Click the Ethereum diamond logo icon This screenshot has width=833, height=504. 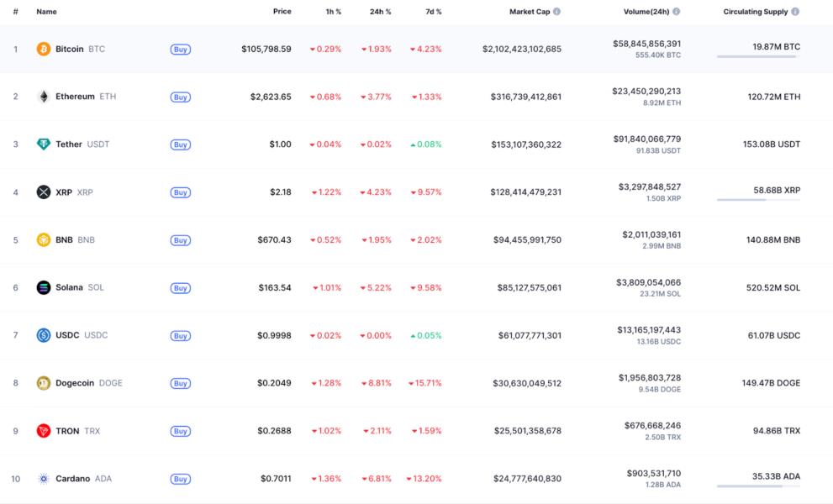point(44,97)
